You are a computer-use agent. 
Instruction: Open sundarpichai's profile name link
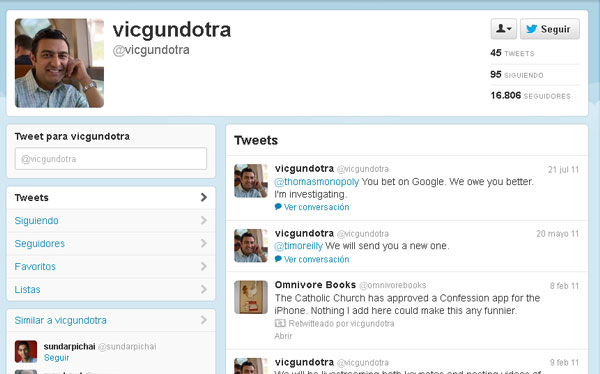click(69, 346)
